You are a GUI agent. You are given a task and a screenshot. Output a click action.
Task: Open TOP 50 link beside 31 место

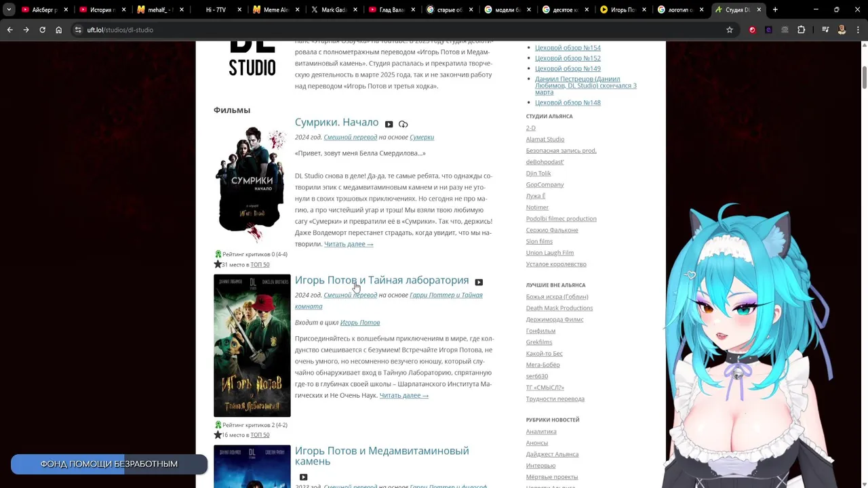[260, 265]
